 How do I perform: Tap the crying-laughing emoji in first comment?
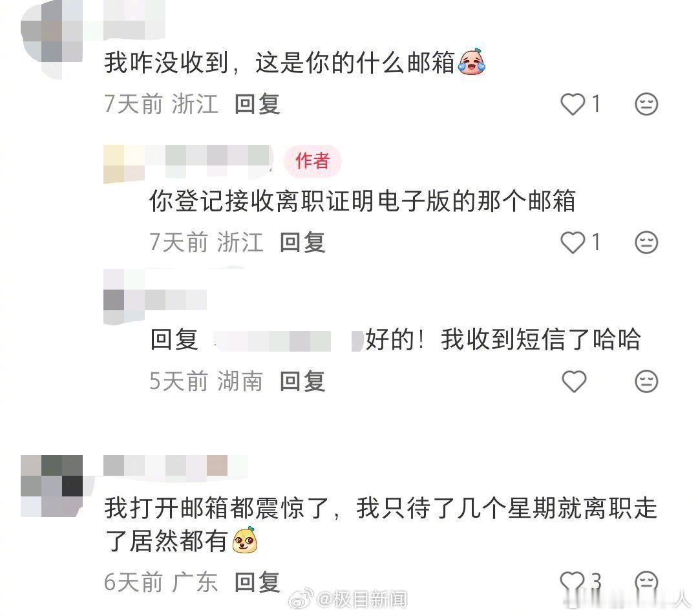tap(472, 61)
